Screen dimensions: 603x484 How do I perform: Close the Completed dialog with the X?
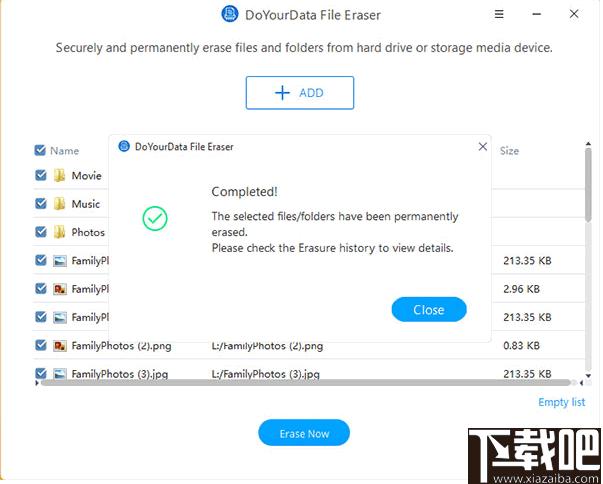(x=483, y=146)
